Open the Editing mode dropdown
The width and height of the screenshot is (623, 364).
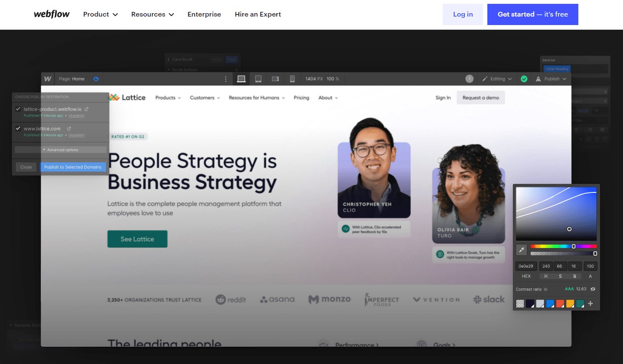[497, 79]
